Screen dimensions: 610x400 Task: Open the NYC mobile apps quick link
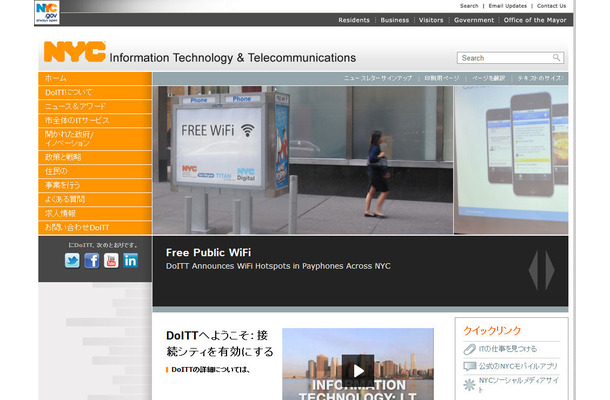(x=511, y=366)
